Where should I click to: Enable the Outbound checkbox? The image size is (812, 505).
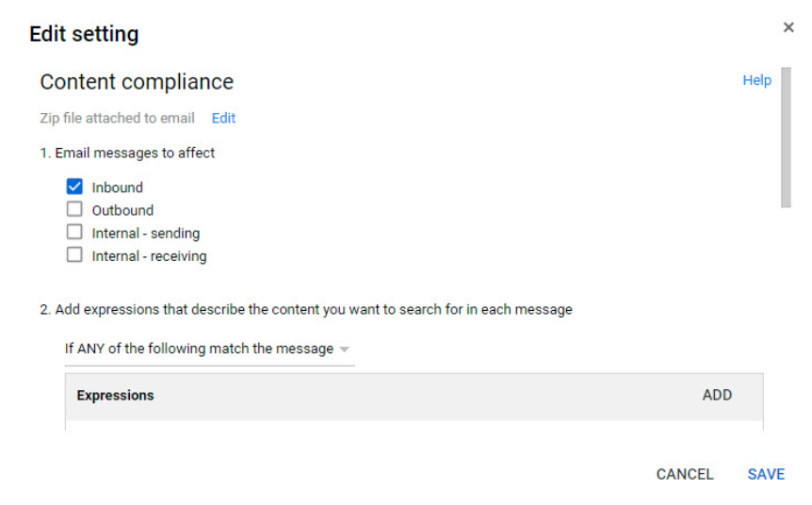point(74,209)
